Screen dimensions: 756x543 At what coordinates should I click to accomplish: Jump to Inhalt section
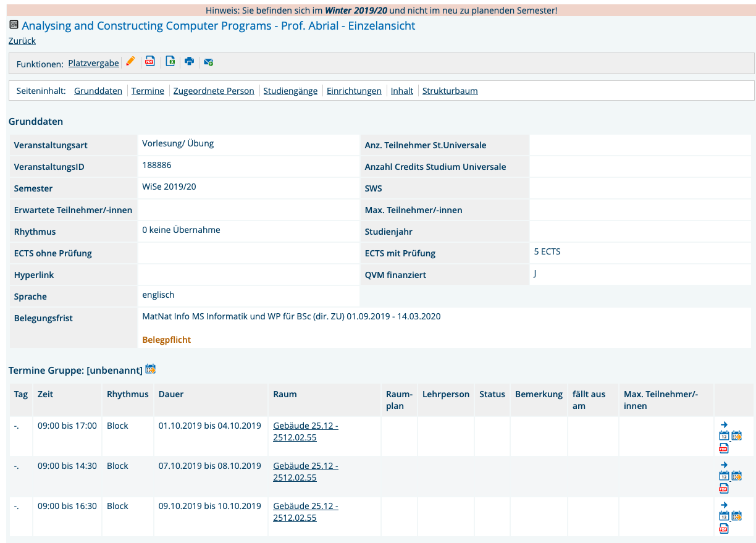click(402, 91)
